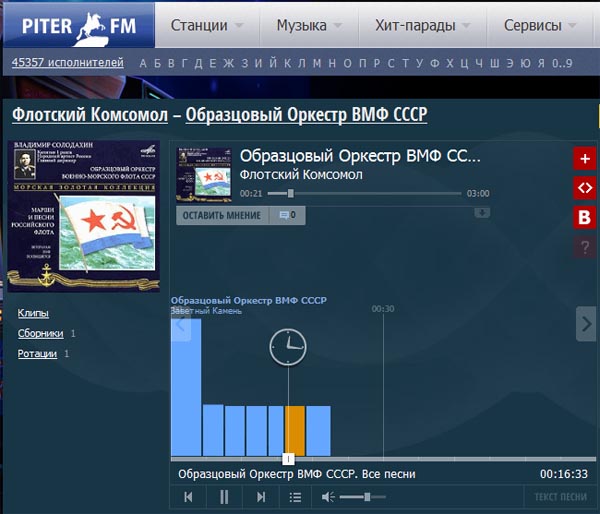Image resolution: width=600 pixels, height=514 pixels.
Task: Go to next playlist page arrow
Action: [x=586, y=324]
